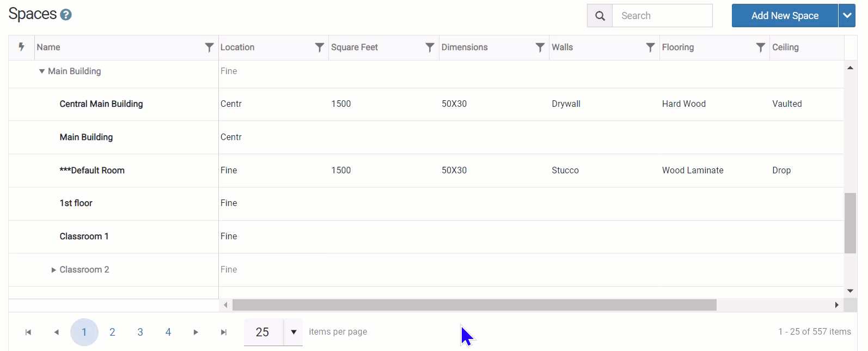Select the Classroom 1 row name
Screen dimensions: 868x351
pos(84,237)
